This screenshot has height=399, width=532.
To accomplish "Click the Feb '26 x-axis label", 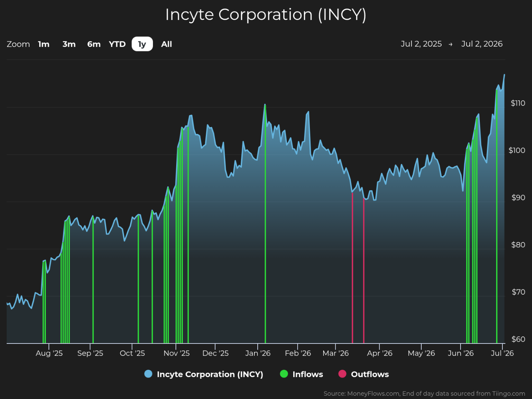I will [x=298, y=353].
